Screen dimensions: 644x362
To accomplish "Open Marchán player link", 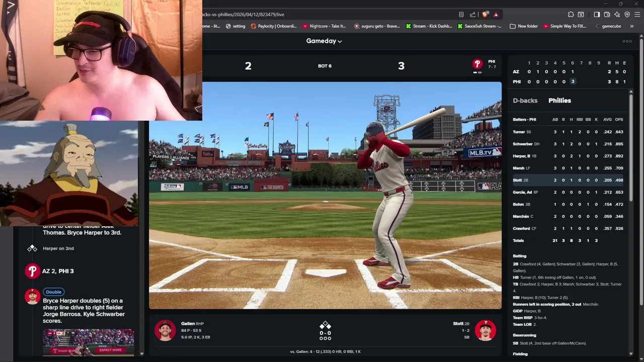I will (521, 216).
